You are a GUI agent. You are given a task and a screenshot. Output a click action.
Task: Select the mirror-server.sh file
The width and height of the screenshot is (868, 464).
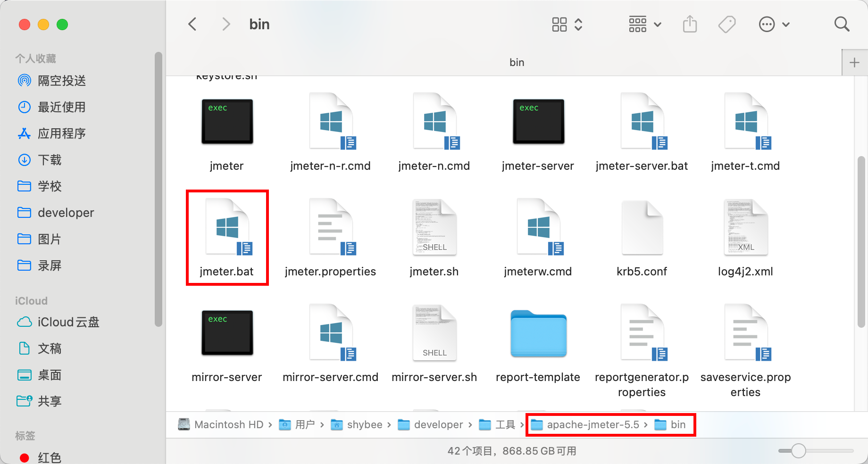pos(434,344)
